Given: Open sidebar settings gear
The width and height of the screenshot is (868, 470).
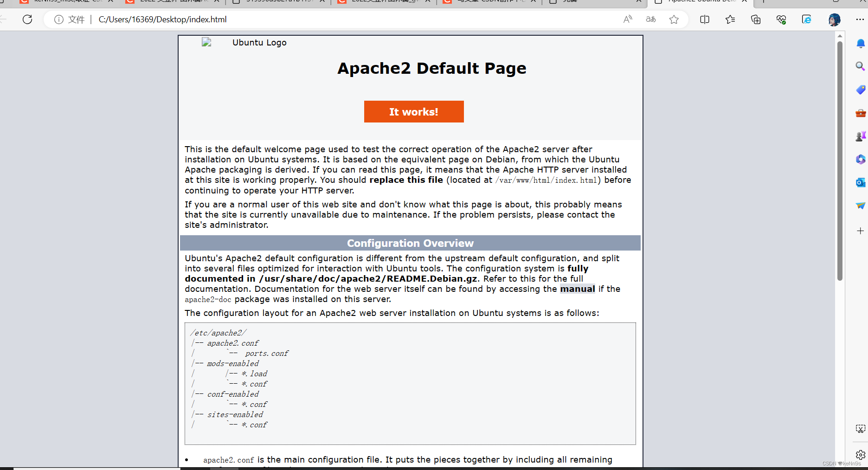Looking at the screenshot, I should pos(861,455).
